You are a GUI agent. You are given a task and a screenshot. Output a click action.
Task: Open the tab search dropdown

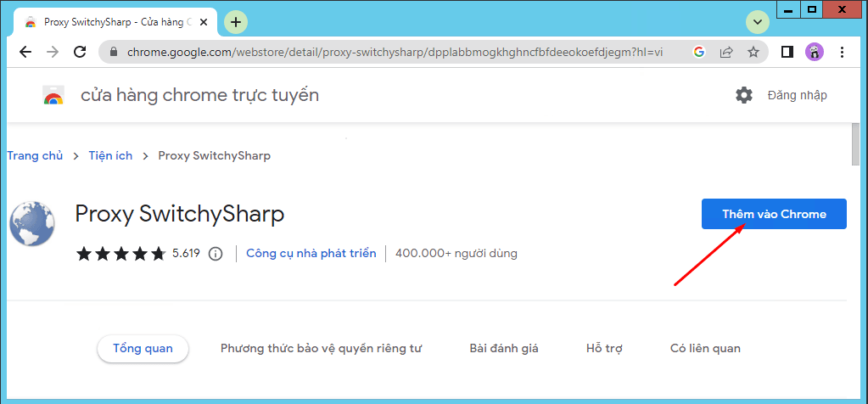click(x=758, y=23)
